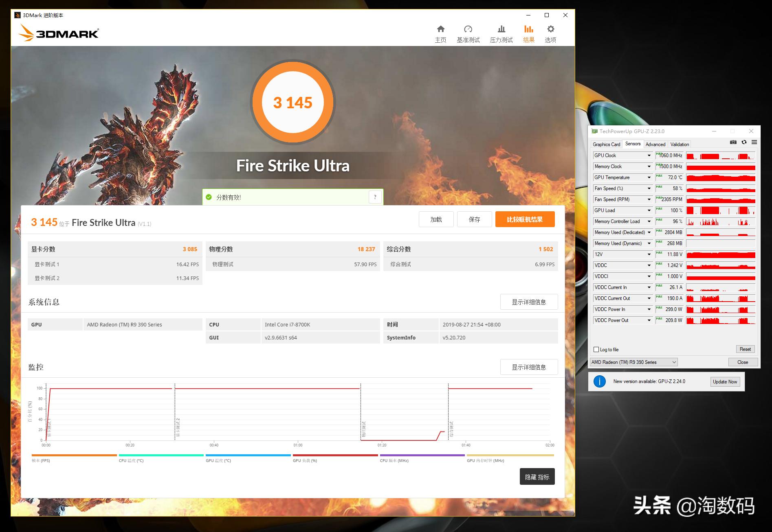This screenshot has height=532, width=772.
Task: Capture screenshot with GPU-Z camera icon
Action: [x=732, y=142]
